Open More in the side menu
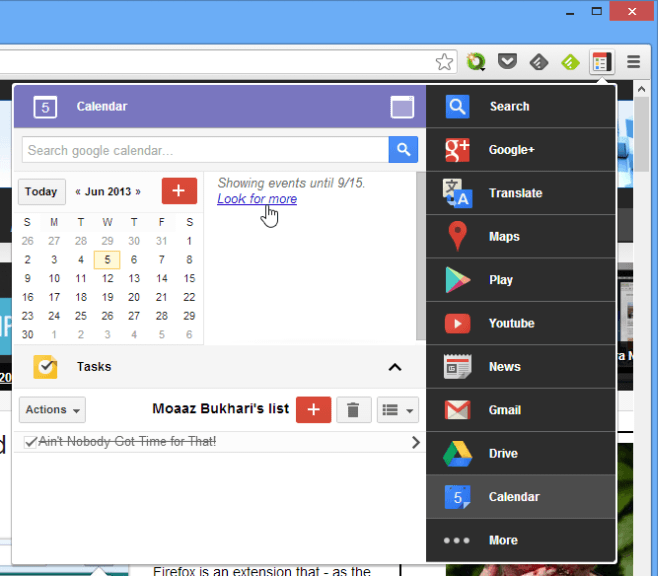The image size is (658, 576). pyautogui.click(x=521, y=540)
